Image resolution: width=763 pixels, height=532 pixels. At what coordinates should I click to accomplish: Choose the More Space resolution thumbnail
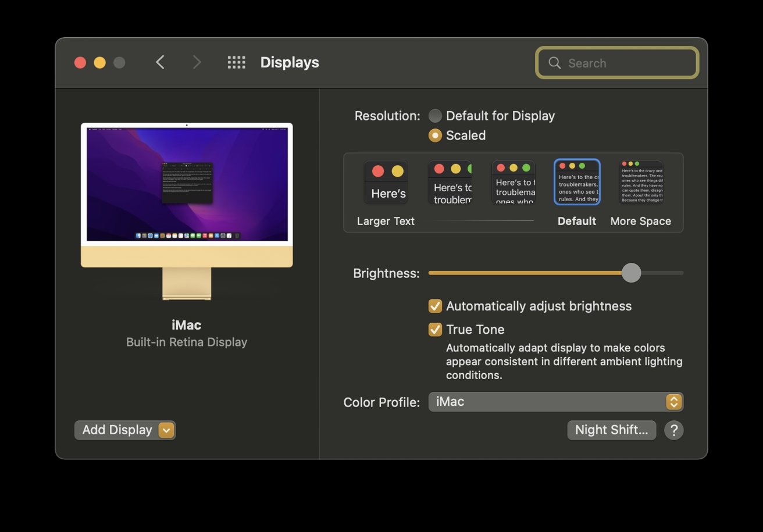[x=641, y=182]
